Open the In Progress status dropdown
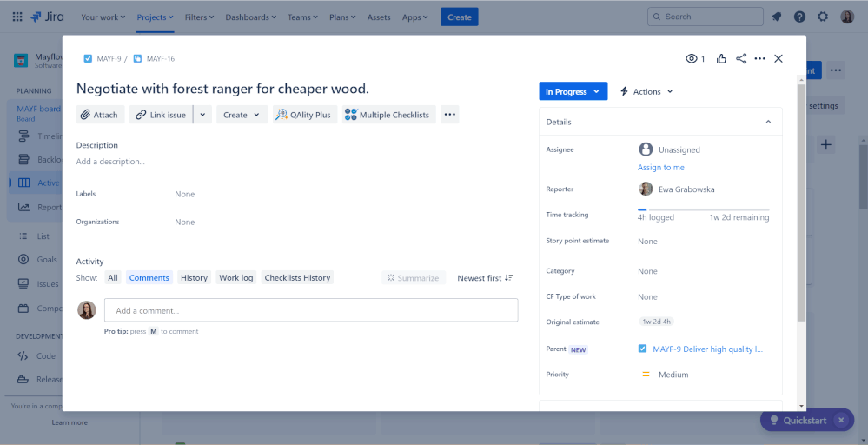Viewport: 868px width, 445px height. coord(573,91)
